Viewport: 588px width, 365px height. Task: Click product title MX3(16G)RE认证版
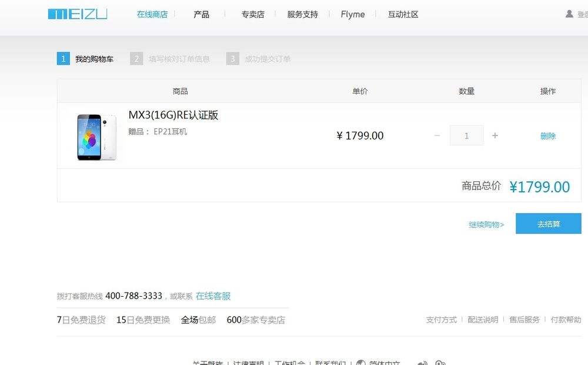[173, 115]
